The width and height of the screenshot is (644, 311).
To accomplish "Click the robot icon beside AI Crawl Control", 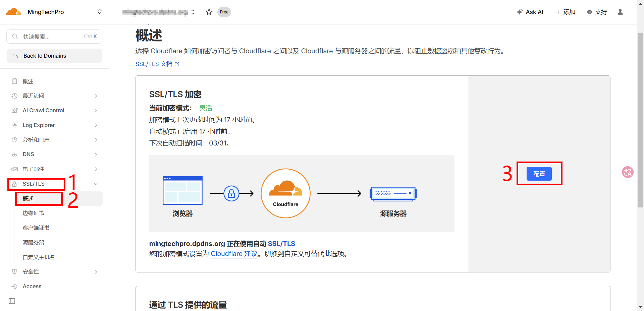I will pos(14,110).
